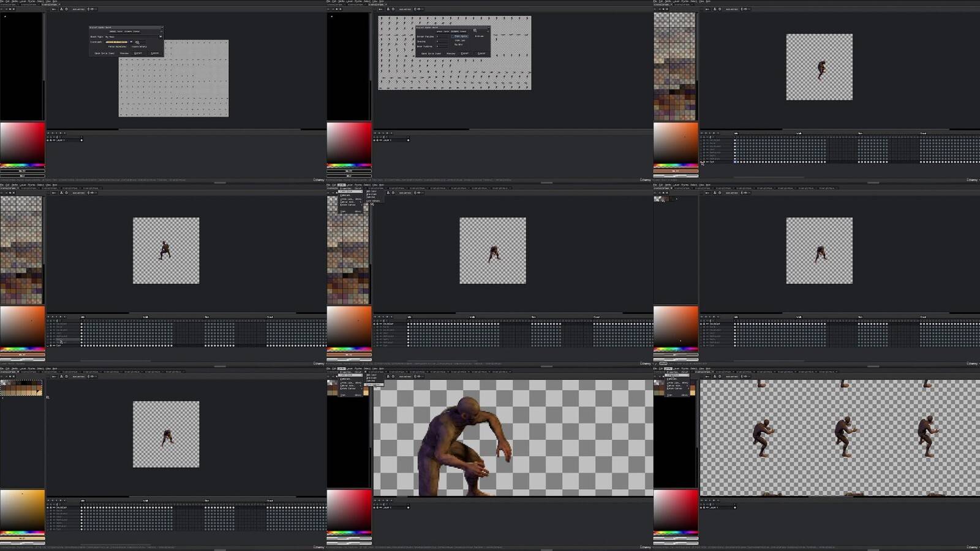Click last-frame playback icon in bottom-right window timeline
The image size is (980, 551).
click(718, 500)
